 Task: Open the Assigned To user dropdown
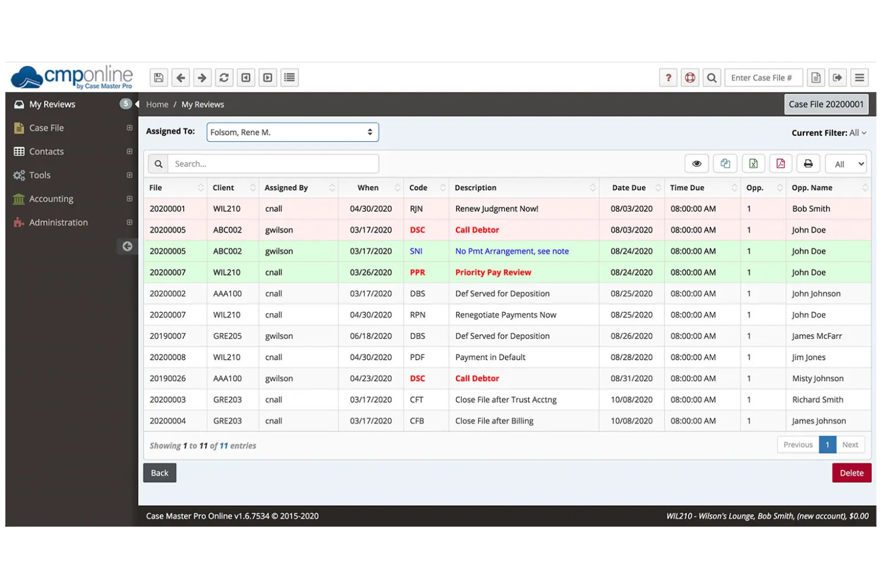point(292,132)
